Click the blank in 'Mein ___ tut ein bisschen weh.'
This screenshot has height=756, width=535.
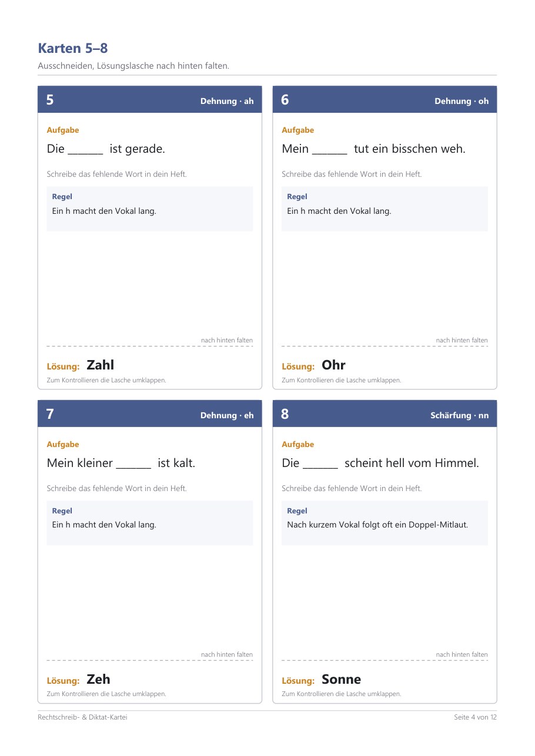(330, 150)
